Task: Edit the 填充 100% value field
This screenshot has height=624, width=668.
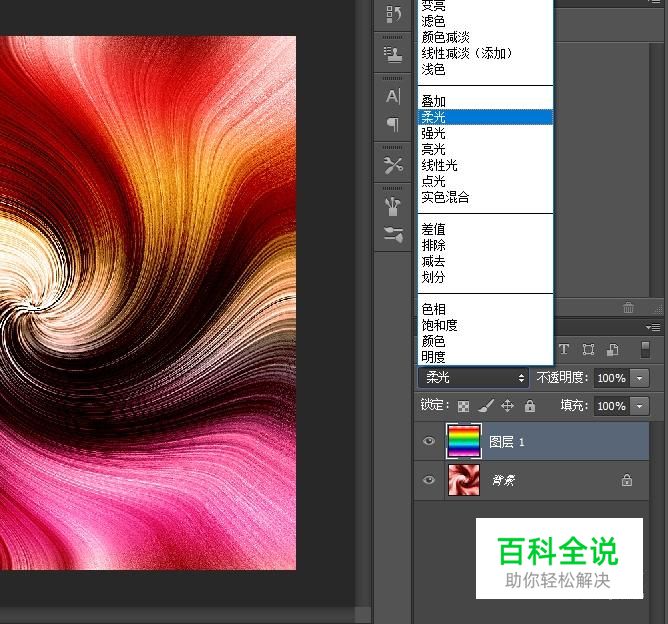Action: coord(612,406)
